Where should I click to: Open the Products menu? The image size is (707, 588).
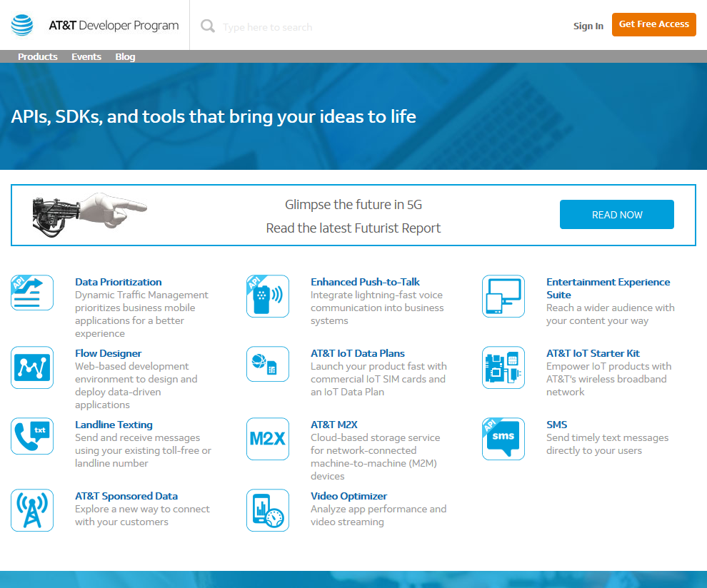[x=37, y=57]
